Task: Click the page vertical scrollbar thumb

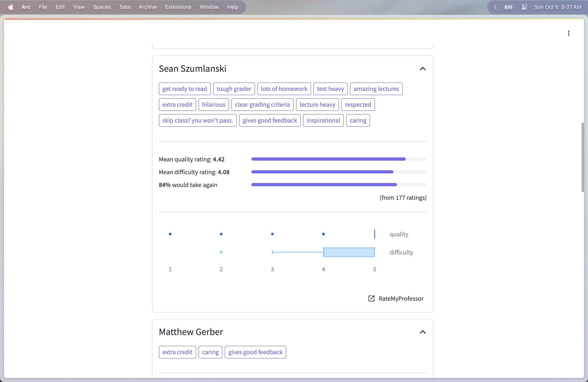Action: pyautogui.click(x=583, y=157)
